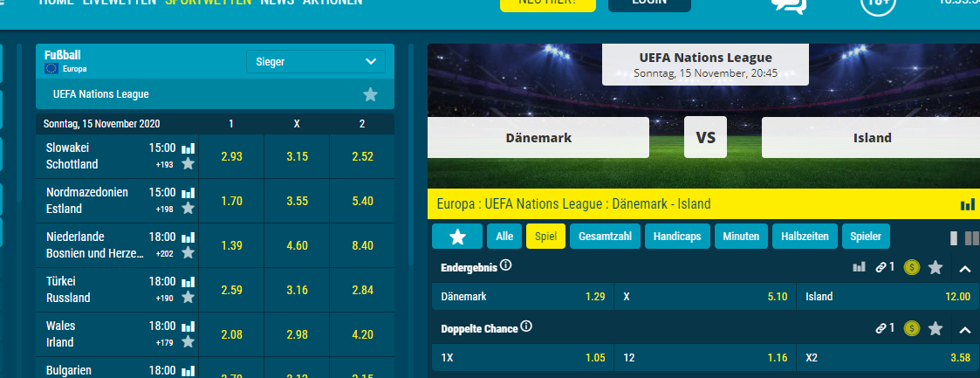The width and height of the screenshot is (980, 378).
Task: Bet on Island at 12.00
Action: [887, 297]
